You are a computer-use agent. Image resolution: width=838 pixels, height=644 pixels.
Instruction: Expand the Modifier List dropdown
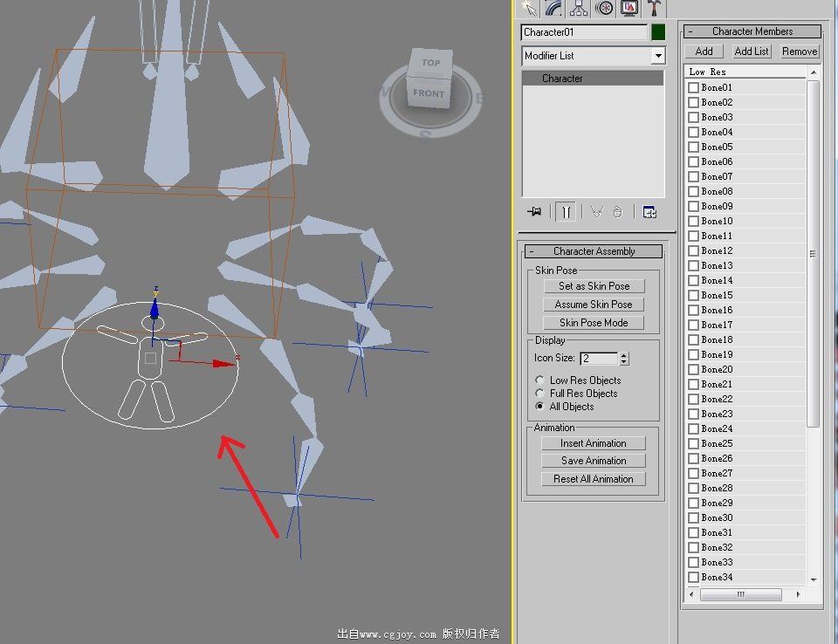pyautogui.click(x=658, y=56)
